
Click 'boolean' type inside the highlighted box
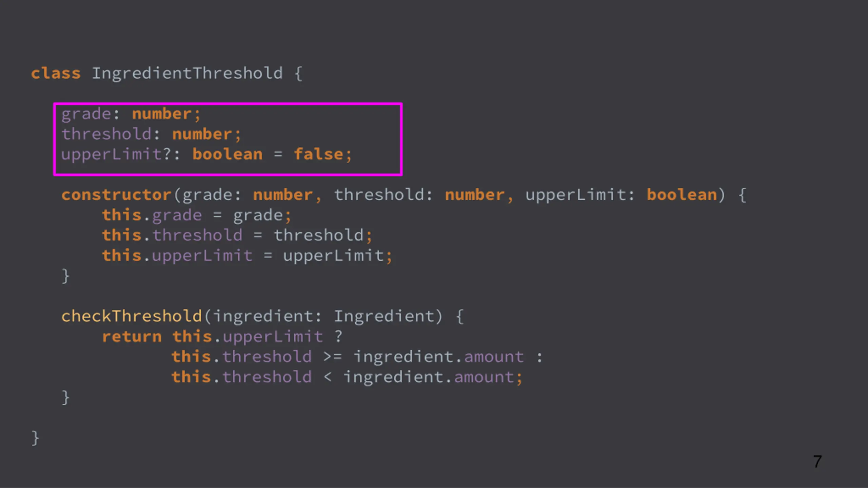pyautogui.click(x=228, y=155)
